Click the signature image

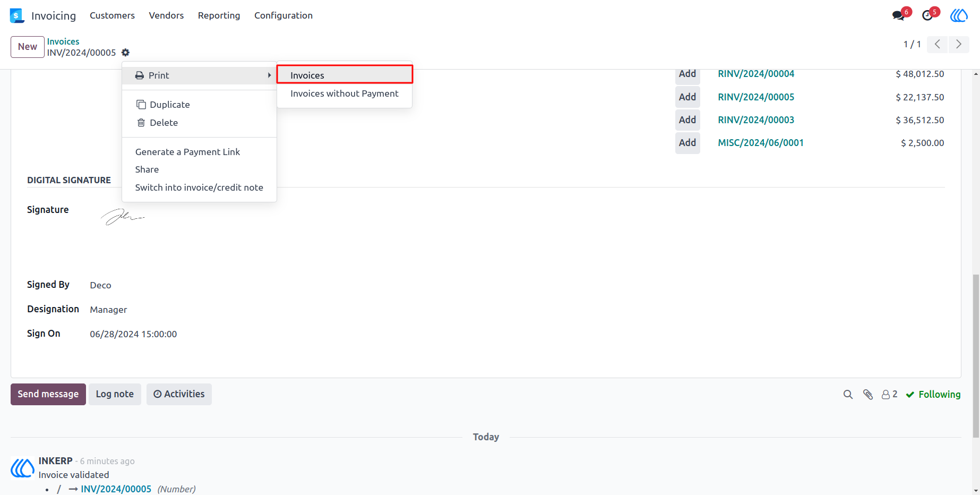[x=123, y=217]
